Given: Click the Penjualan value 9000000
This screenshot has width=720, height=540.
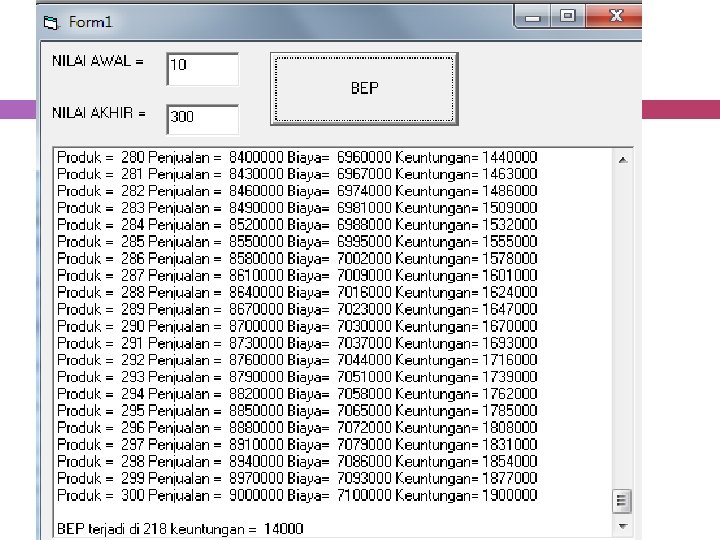Looking at the screenshot, I should pyautogui.click(x=256, y=495).
